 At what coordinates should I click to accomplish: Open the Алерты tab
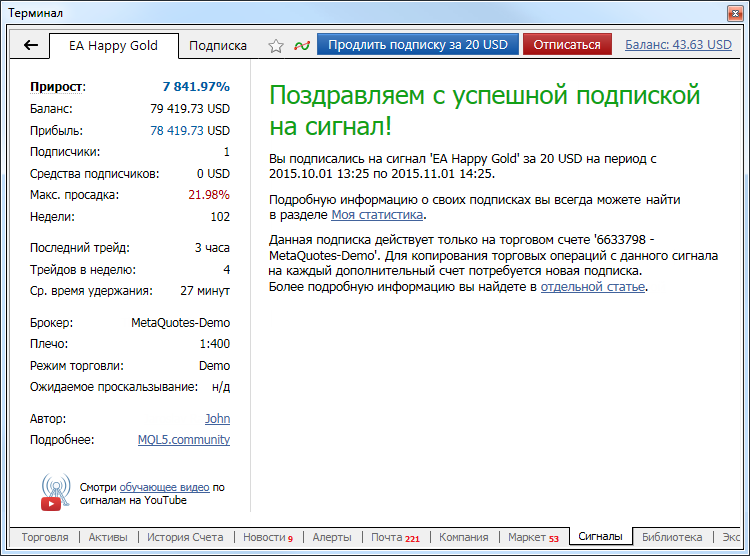(x=332, y=537)
